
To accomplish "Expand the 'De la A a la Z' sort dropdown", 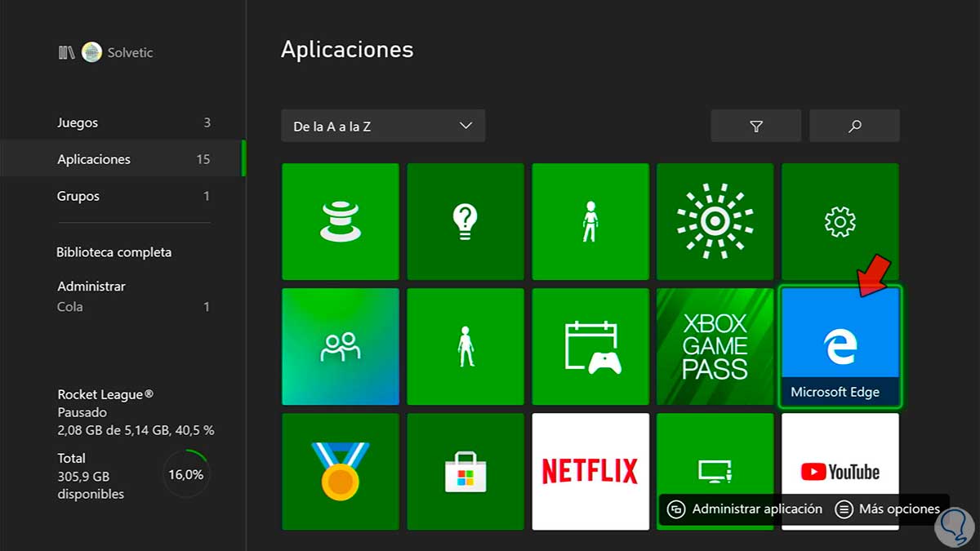I will 383,126.
